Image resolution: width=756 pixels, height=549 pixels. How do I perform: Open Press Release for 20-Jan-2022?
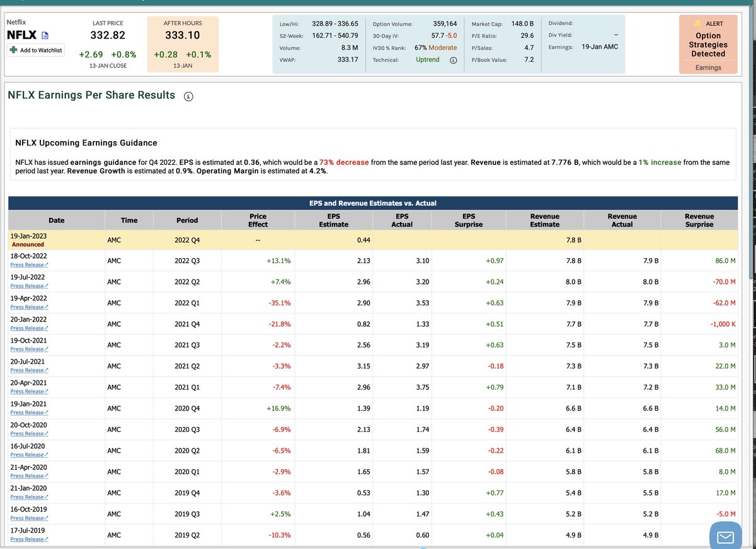click(29, 328)
